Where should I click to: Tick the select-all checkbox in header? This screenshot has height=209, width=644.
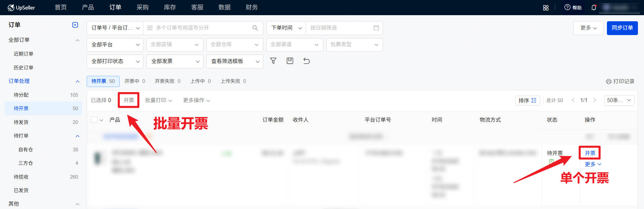click(x=94, y=120)
